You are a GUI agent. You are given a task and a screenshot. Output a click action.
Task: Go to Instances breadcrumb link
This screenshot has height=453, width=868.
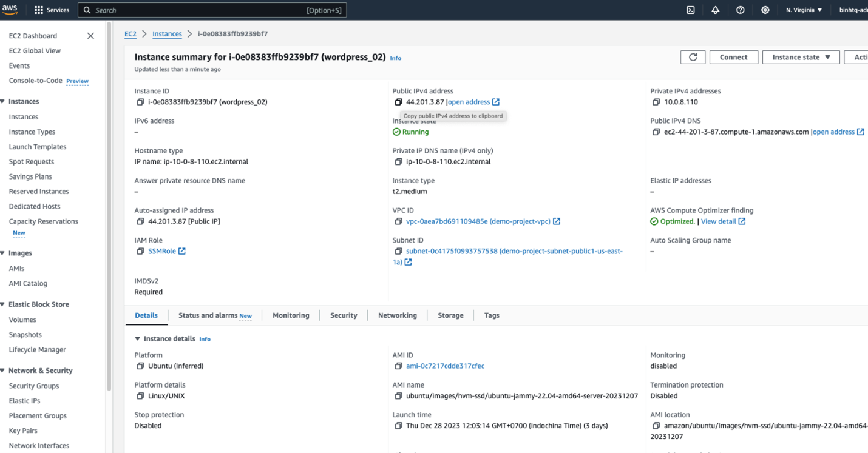tap(167, 34)
